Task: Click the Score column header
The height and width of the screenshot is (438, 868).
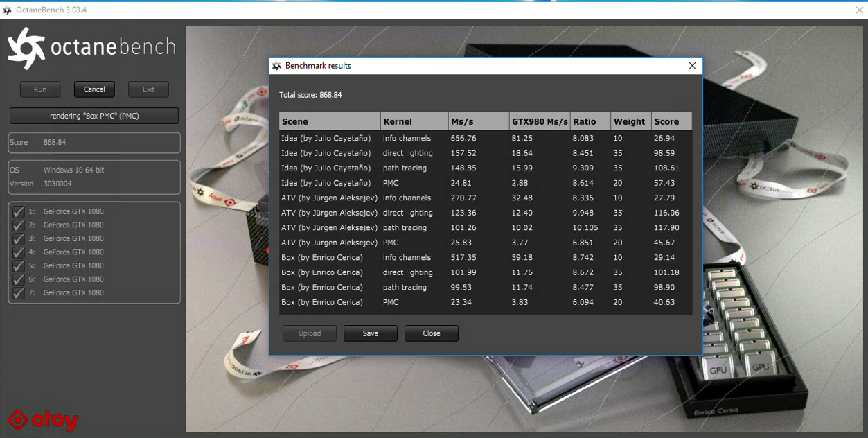Action: point(671,121)
